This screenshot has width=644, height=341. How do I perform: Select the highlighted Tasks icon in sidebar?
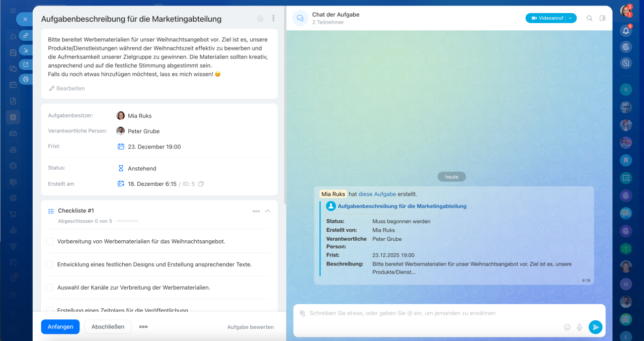[13, 117]
